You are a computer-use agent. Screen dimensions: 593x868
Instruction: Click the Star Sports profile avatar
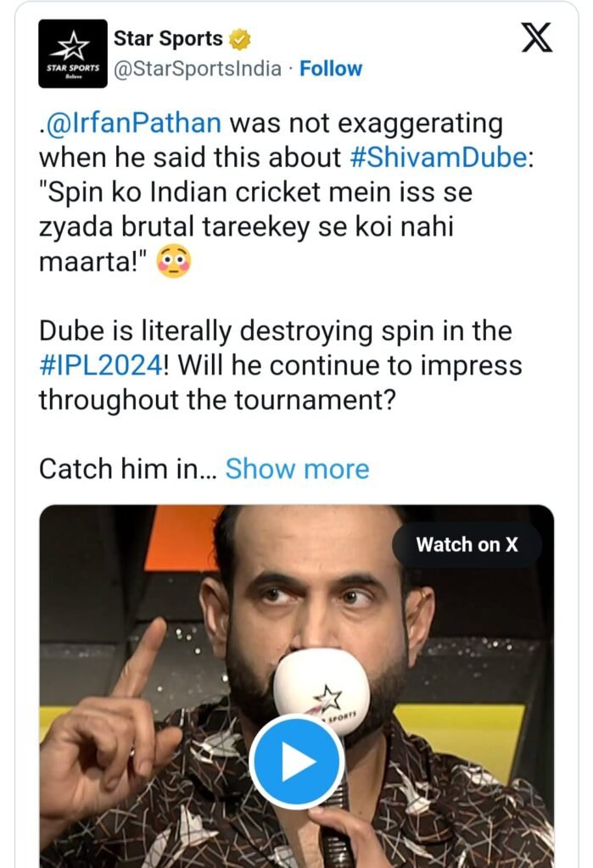click(73, 53)
